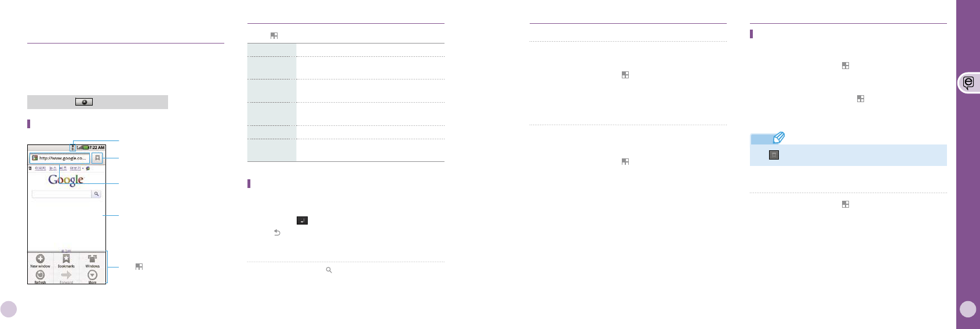This screenshot has height=329, width=980.
Task: Click the Google logo
Action: [x=66, y=180]
